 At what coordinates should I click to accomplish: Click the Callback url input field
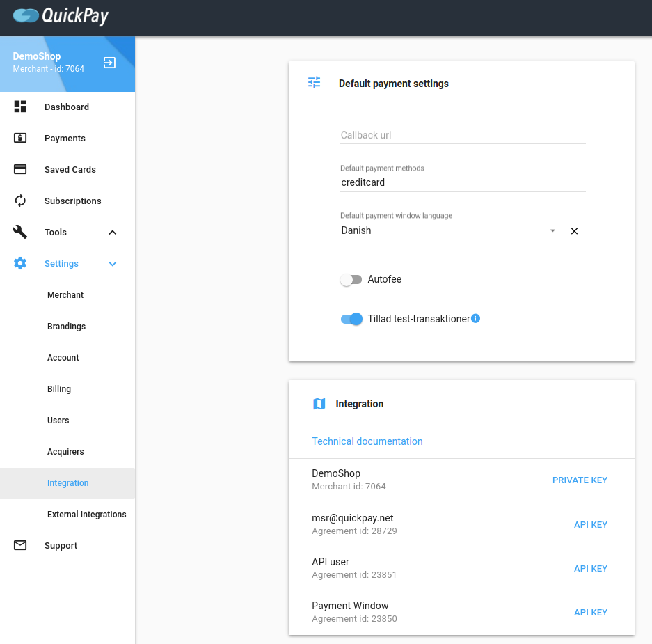click(x=463, y=135)
